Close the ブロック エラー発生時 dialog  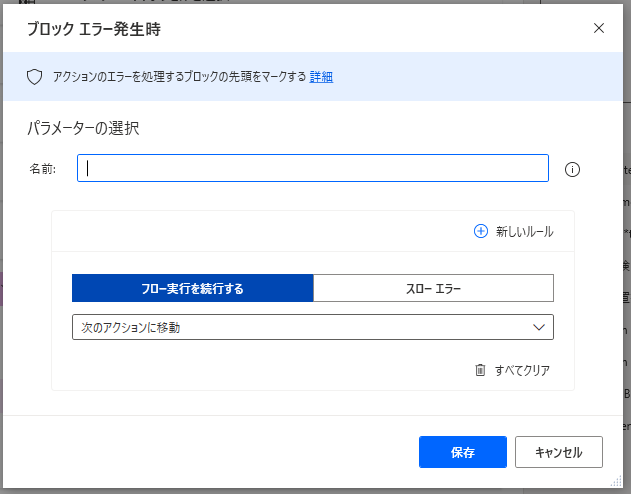pyautogui.click(x=599, y=28)
